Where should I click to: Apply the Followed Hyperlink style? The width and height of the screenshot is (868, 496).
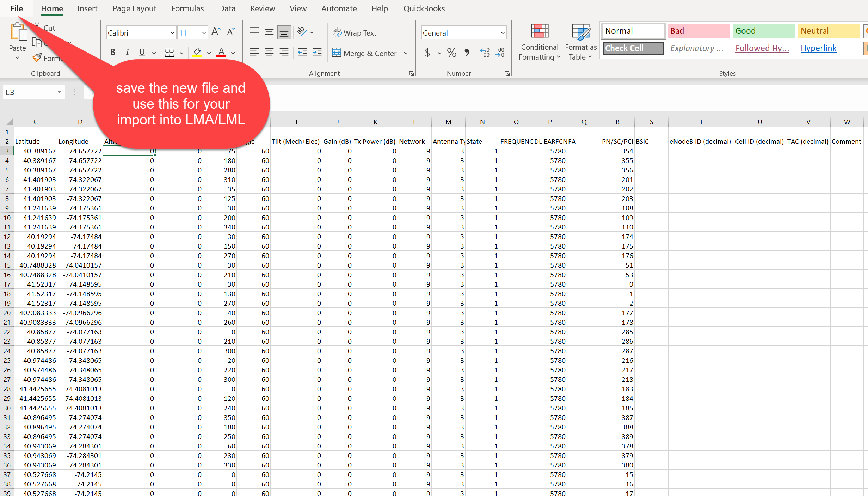coord(762,48)
